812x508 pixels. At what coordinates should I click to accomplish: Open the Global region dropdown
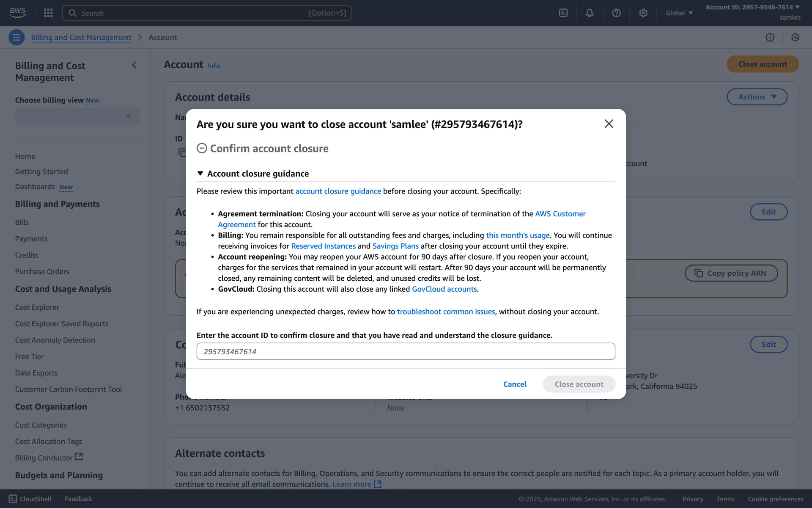pyautogui.click(x=679, y=13)
